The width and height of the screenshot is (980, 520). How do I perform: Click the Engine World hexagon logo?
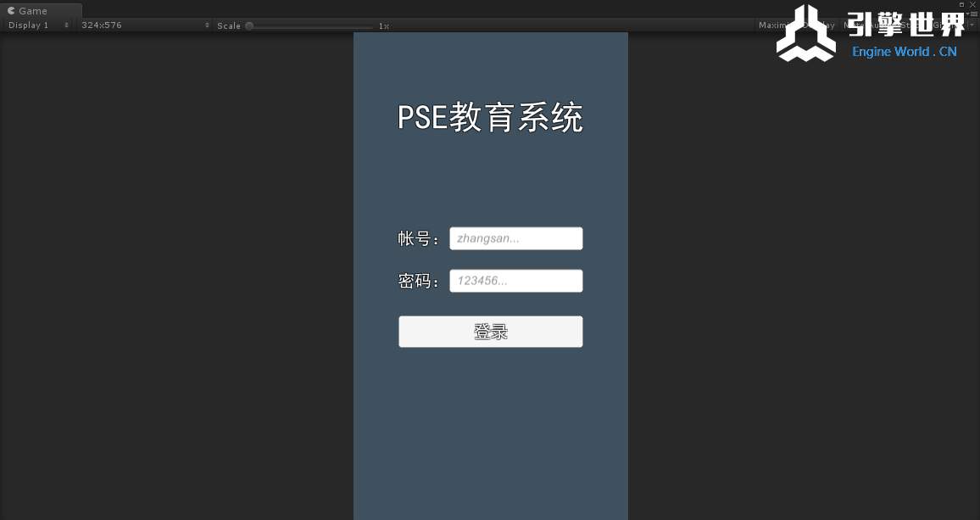[x=805, y=34]
